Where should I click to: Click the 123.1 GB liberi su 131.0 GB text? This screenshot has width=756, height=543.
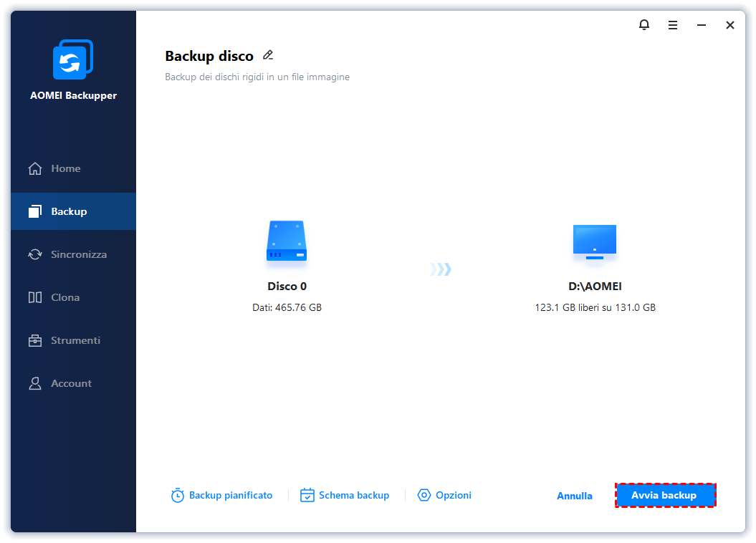[595, 307]
